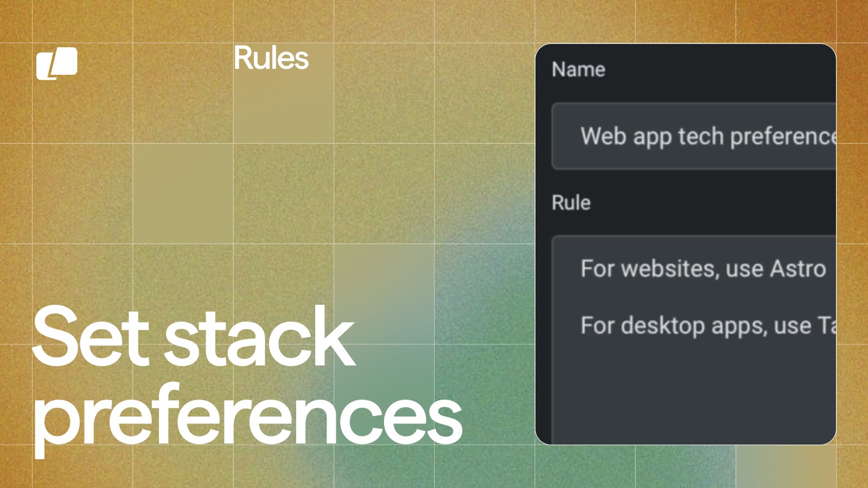This screenshot has height=488, width=868.
Task: Click the 'For websites, use Astro' line
Action: click(x=703, y=268)
